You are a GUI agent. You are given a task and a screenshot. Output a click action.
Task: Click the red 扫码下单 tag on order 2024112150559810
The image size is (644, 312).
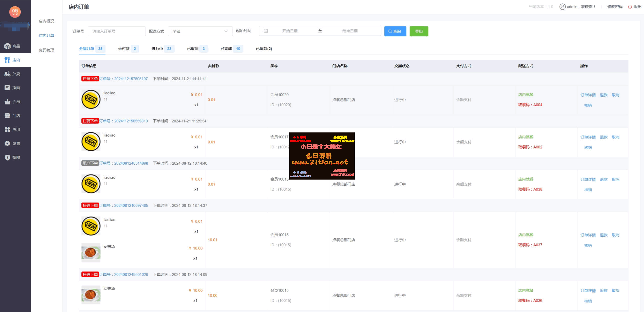[x=90, y=121]
